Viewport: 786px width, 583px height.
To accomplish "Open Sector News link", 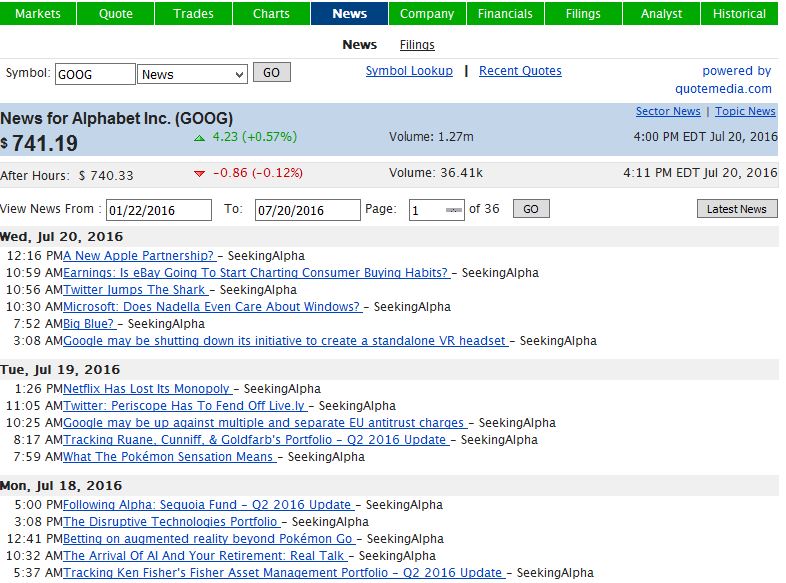I will pyautogui.click(x=668, y=111).
